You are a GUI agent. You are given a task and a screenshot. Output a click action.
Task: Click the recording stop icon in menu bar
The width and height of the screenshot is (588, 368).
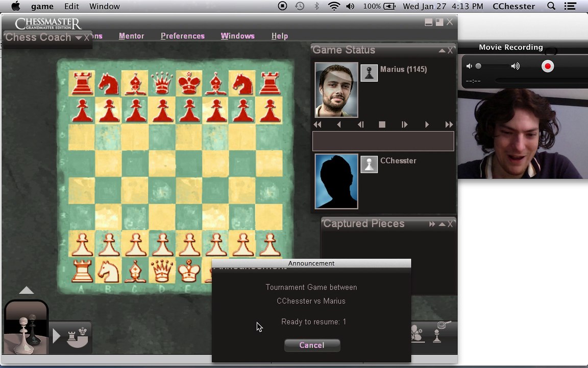(x=282, y=6)
